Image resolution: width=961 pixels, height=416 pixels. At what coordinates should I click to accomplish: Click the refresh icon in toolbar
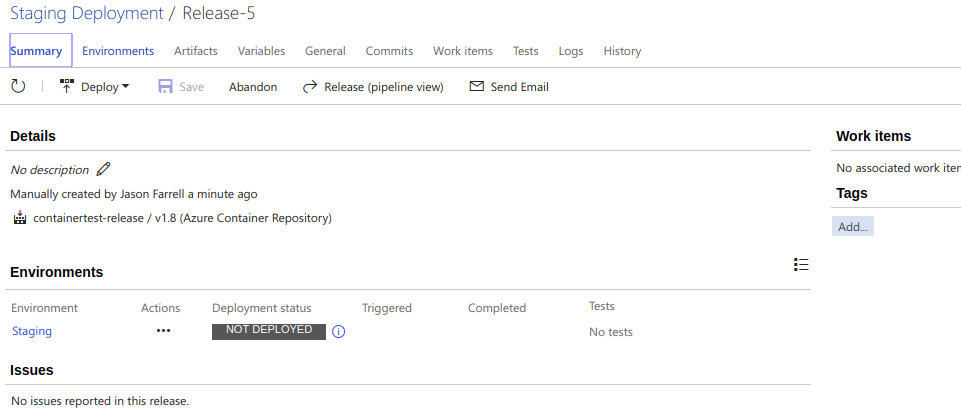click(x=18, y=87)
